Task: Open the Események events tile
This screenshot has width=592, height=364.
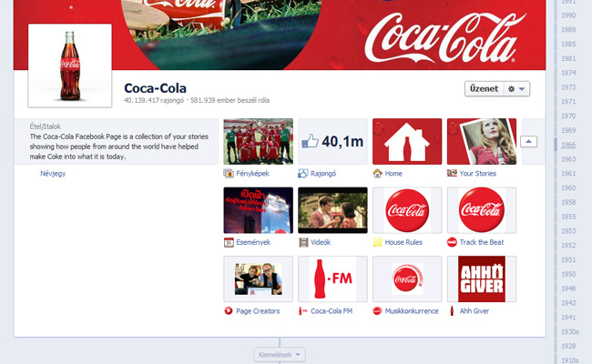Action: click(x=259, y=210)
